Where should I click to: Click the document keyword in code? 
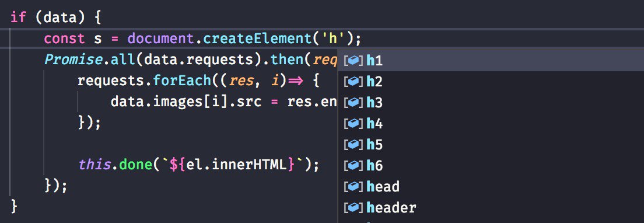(160, 39)
